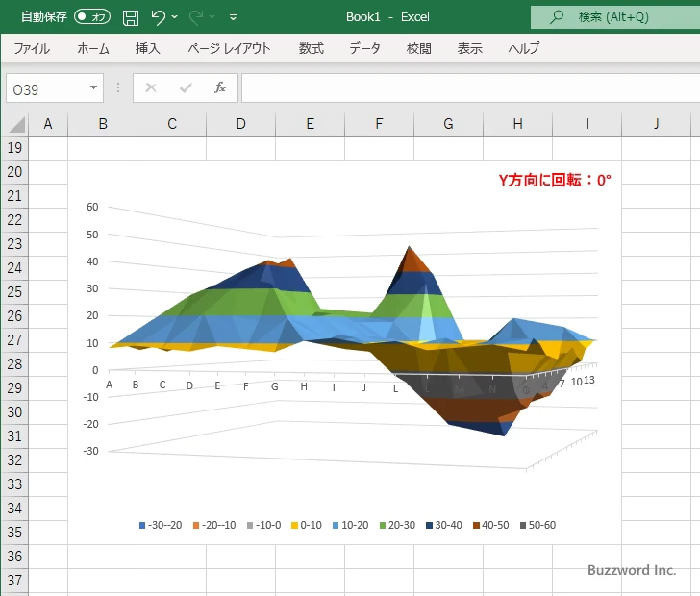Viewport: 700px width, 596px height.
Task: Select column H header
Action: [517, 124]
